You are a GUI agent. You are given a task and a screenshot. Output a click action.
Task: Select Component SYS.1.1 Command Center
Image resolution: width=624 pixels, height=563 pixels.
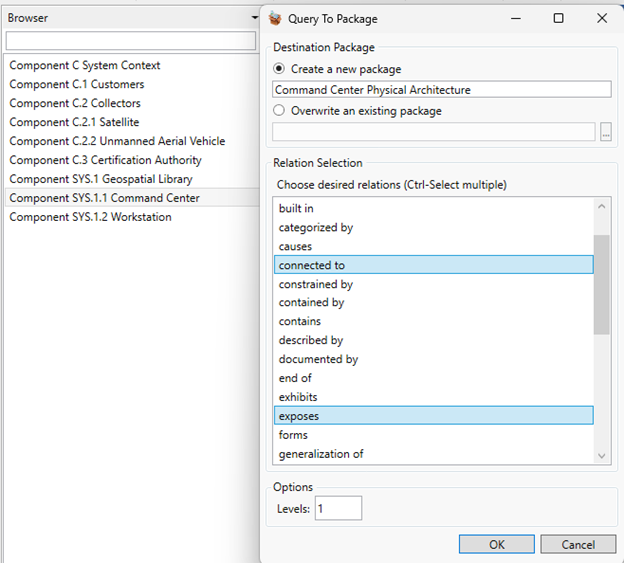[x=105, y=198]
